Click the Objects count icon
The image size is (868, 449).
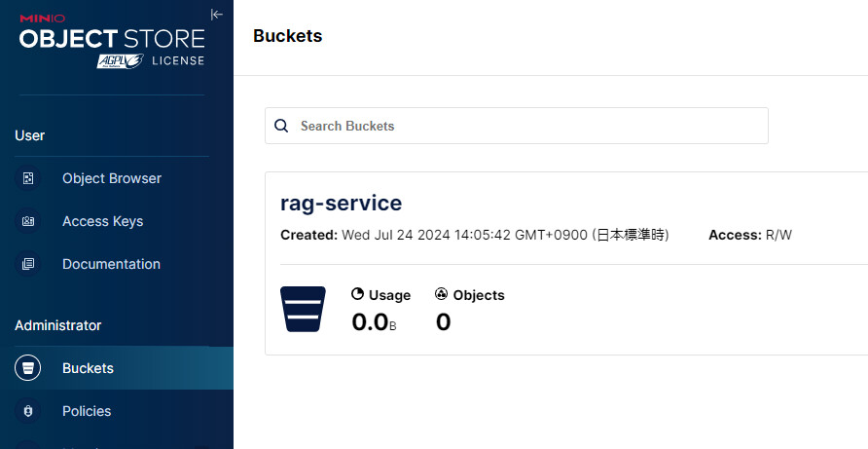coord(441,294)
